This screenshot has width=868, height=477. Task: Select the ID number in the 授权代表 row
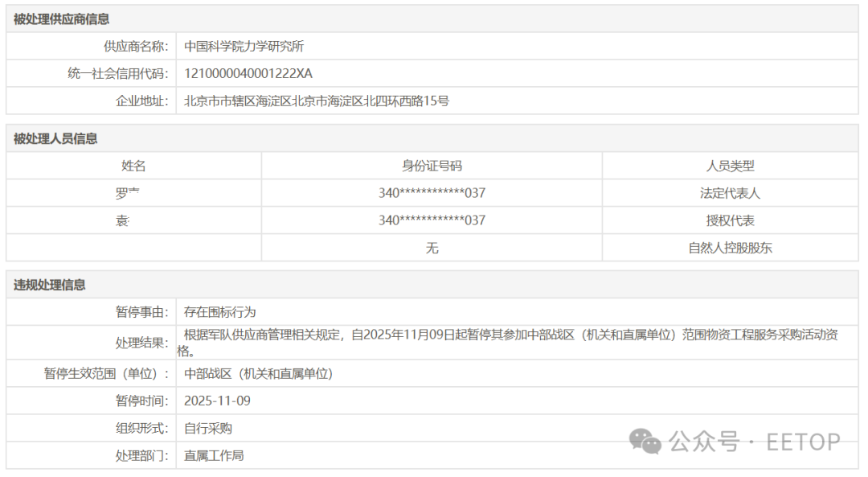432,220
